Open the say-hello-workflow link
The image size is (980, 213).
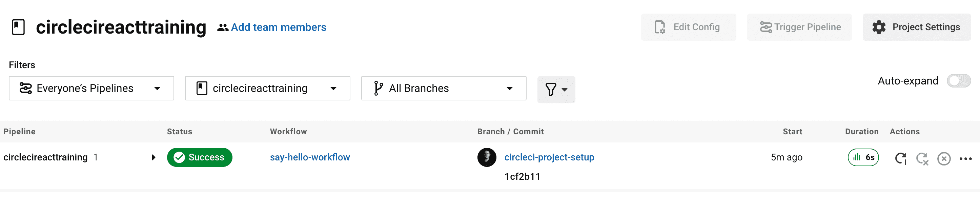pos(310,157)
